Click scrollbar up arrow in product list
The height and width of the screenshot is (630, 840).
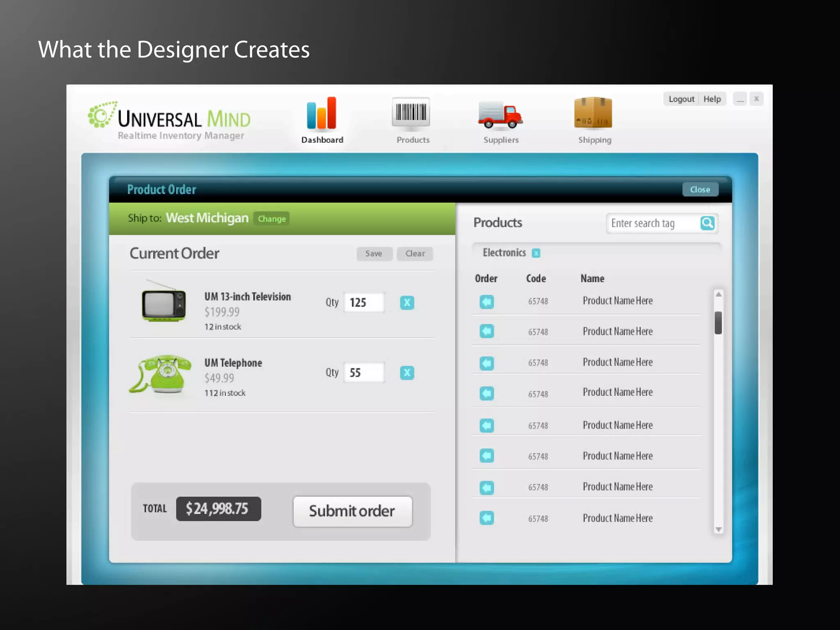[x=718, y=294]
